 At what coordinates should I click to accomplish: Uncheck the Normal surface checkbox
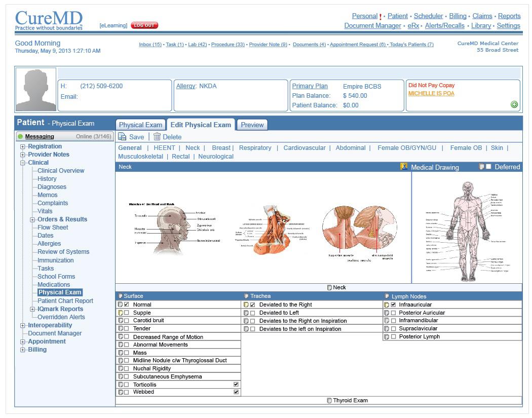[x=127, y=305]
